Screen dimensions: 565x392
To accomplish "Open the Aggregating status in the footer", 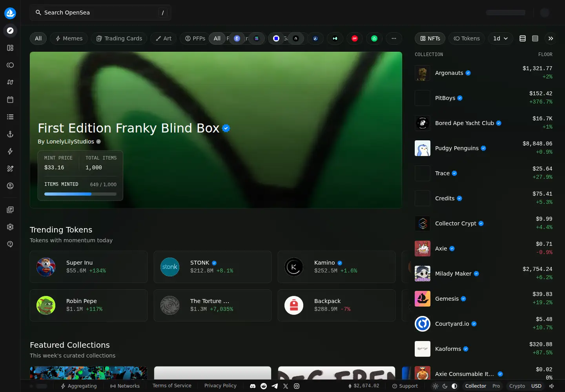I will pos(78,386).
